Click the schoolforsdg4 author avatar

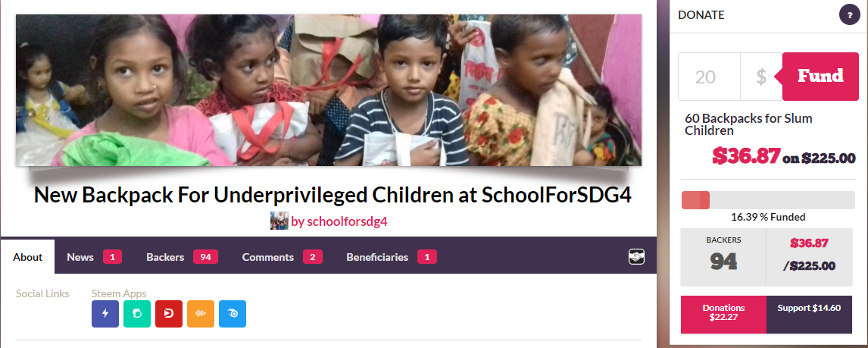[x=279, y=221]
